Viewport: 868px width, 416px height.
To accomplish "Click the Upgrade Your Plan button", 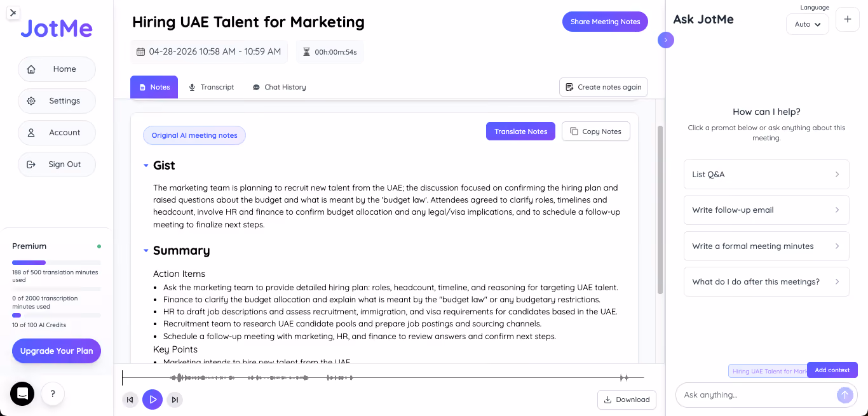I will 57,351.
